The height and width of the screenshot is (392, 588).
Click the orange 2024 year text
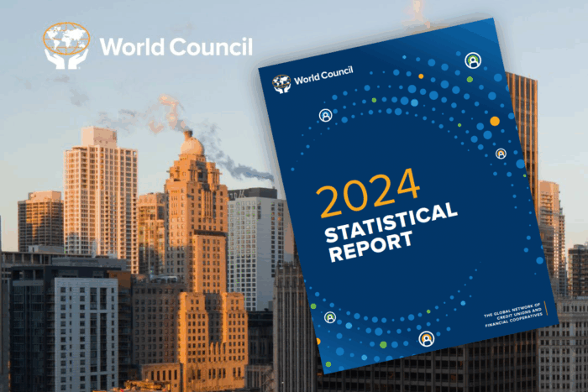click(x=370, y=192)
